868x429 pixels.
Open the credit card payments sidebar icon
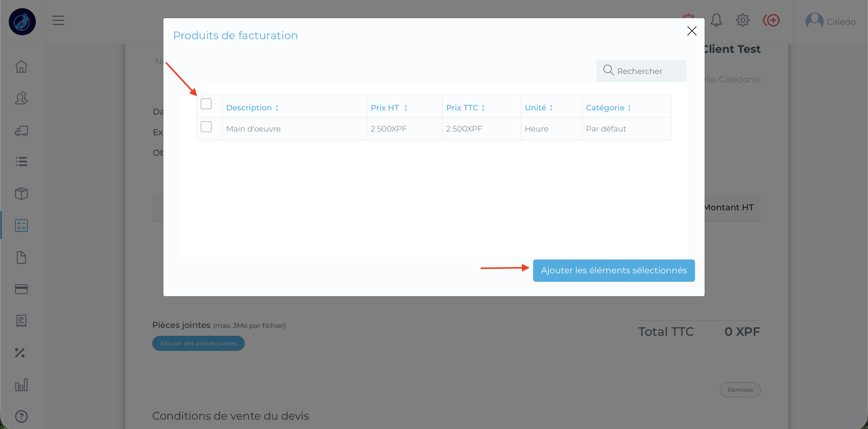coord(21,289)
